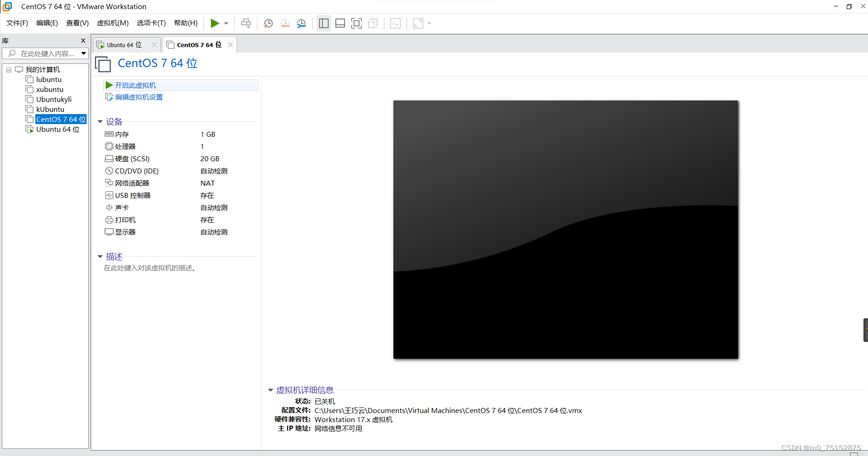Toggle the library panel visibility

[x=324, y=23]
